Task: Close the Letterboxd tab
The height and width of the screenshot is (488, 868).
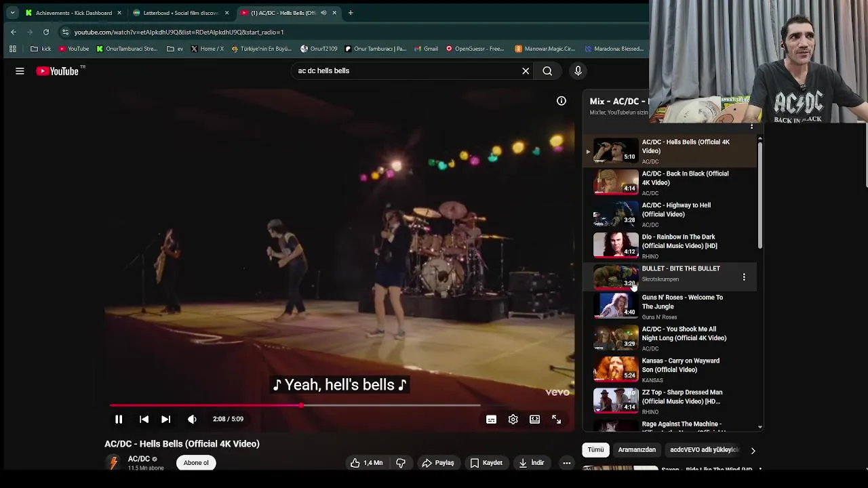Action: click(x=226, y=13)
